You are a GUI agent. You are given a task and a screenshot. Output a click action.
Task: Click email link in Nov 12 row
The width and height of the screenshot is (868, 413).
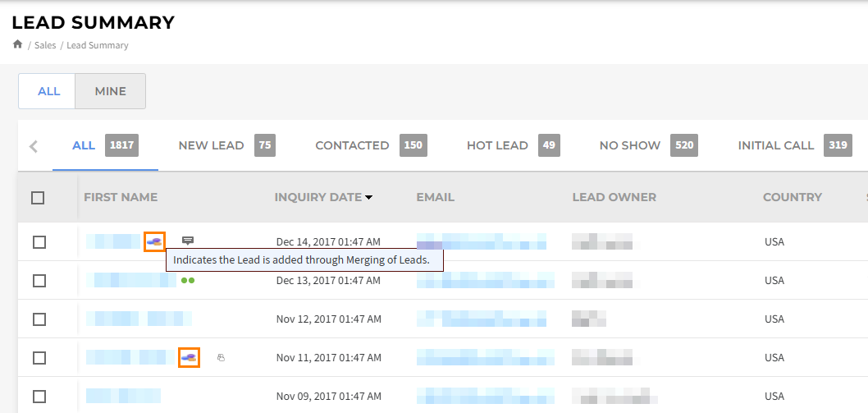coord(482,319)
